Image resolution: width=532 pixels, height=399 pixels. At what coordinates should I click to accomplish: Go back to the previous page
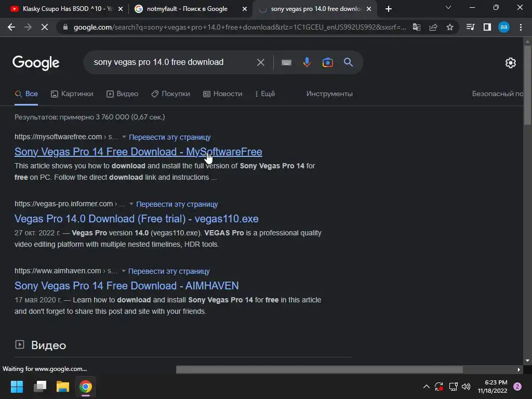coord(11,27)
